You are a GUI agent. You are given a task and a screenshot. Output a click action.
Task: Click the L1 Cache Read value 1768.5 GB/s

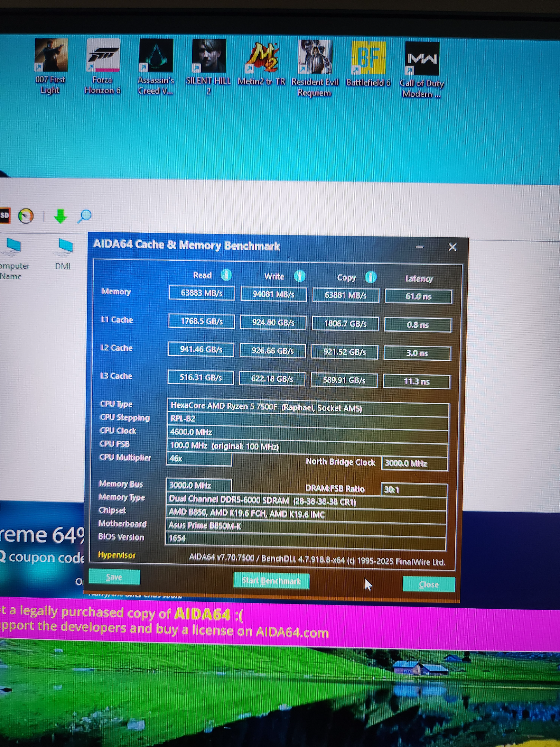point(202,321)
